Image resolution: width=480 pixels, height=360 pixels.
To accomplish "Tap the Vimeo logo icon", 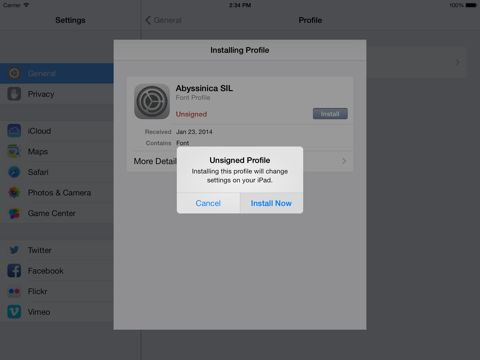I will click(14, 312).
